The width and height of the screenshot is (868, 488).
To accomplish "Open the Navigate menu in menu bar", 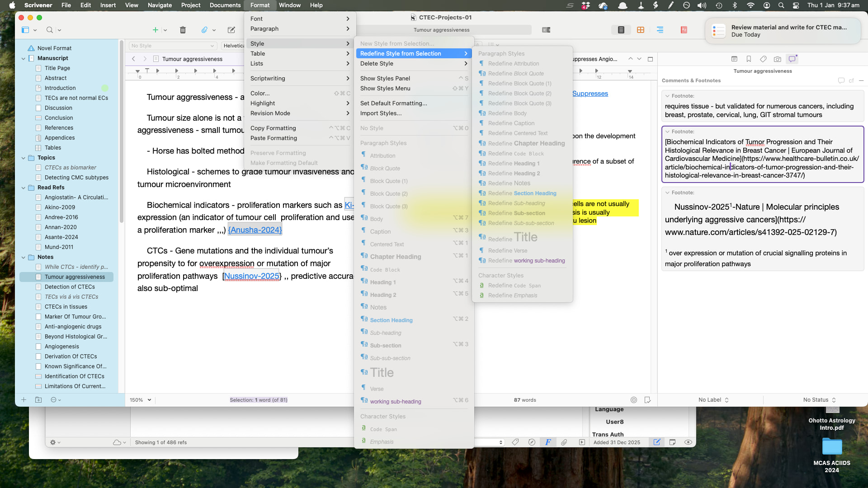I will click(160, 5).
